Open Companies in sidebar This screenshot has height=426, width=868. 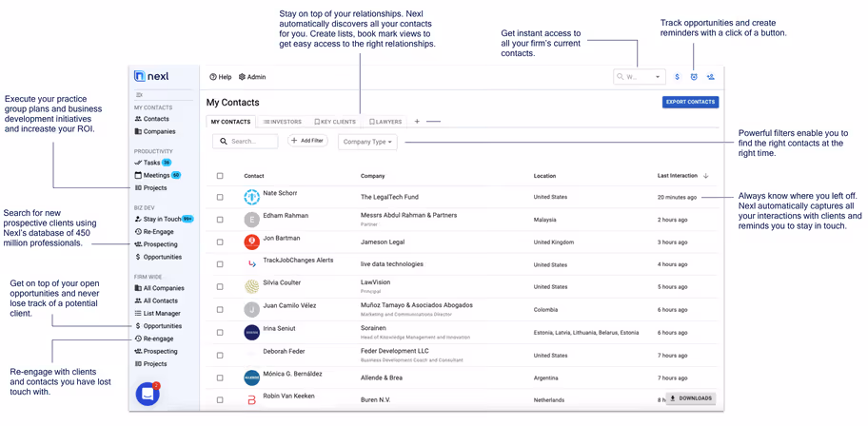154,131
